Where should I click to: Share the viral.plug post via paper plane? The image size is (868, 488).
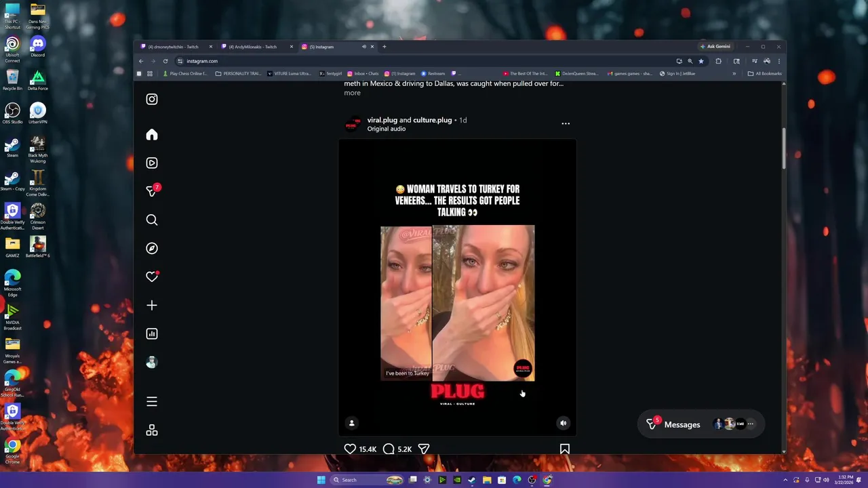(x=424, y=449)
